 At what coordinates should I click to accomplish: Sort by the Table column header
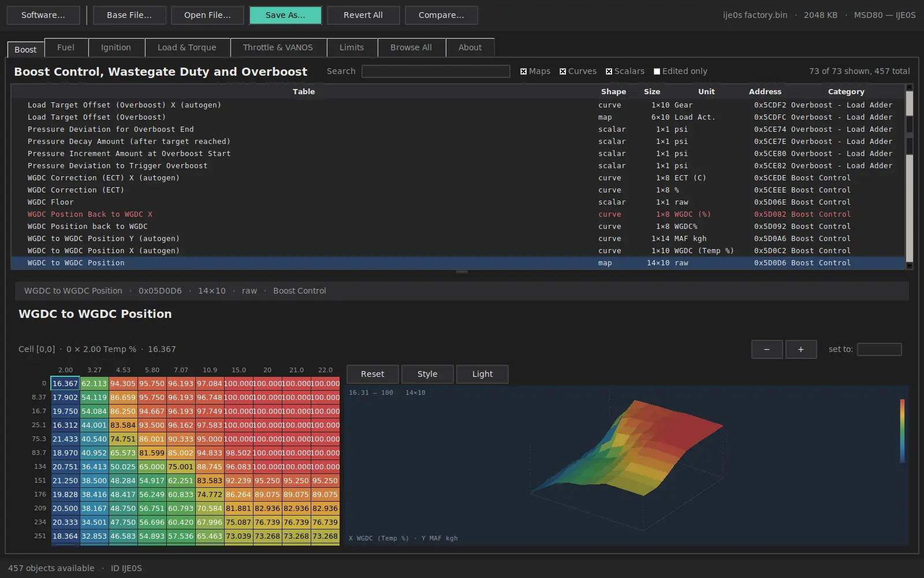tap(304, 91)
